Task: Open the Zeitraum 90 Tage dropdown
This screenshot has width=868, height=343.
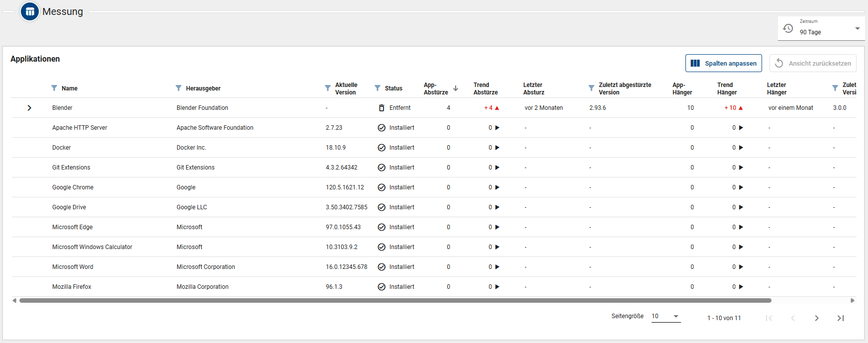Action: pyautogui.click(x=821, y=28)
